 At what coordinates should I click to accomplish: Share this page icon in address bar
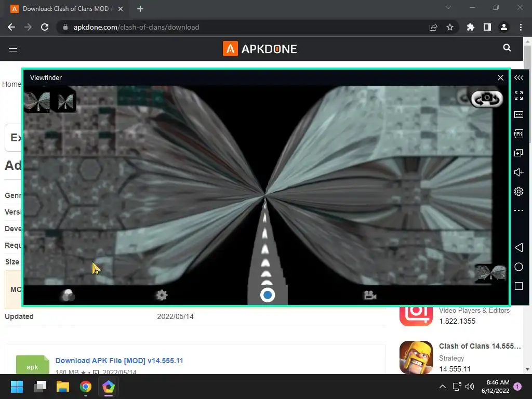point(433,27)
